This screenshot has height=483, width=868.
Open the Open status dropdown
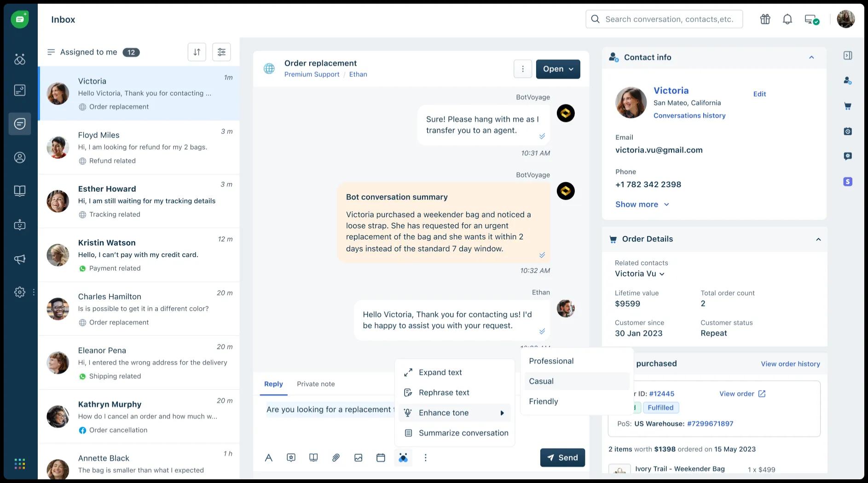point(558,69)
